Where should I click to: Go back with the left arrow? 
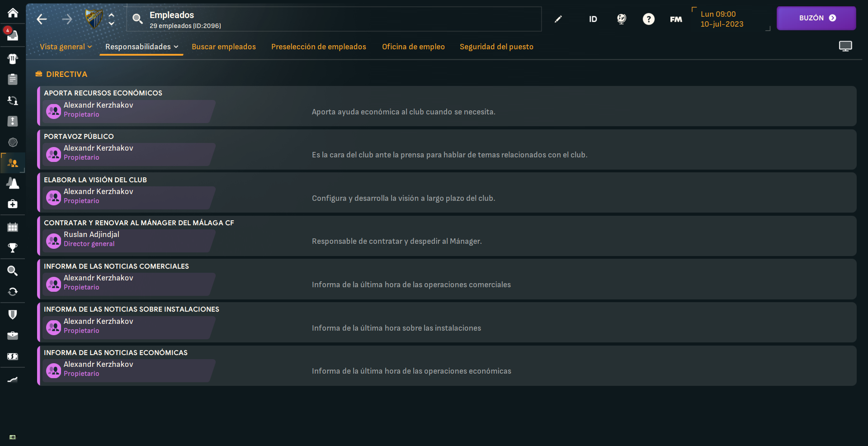click(42, 19)
